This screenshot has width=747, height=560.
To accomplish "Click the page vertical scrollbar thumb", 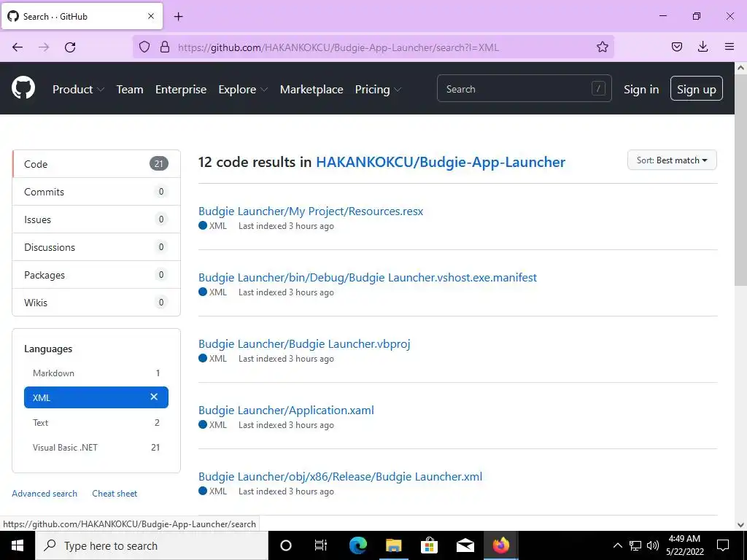I will 740,180.
